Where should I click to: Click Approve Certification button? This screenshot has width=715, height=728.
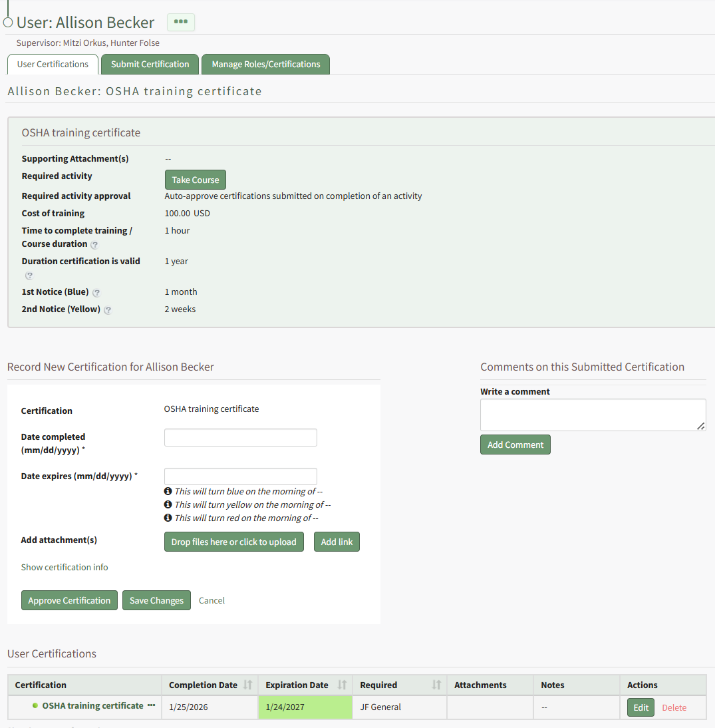[x=69, y=600]
